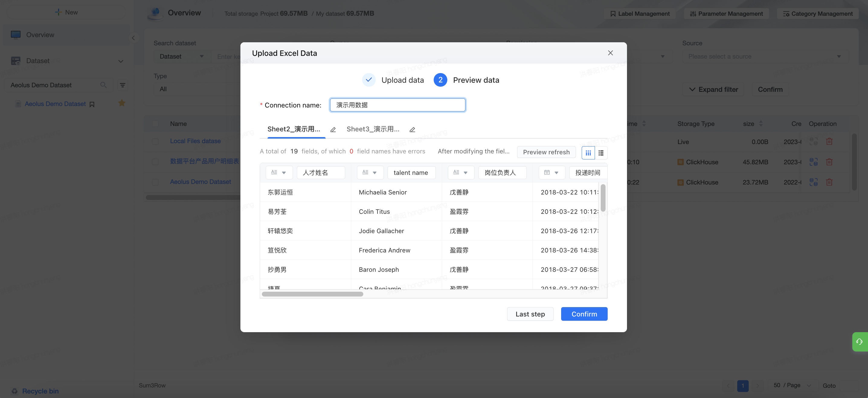Close the Upload Excel Data dialog

click(610, 53)
